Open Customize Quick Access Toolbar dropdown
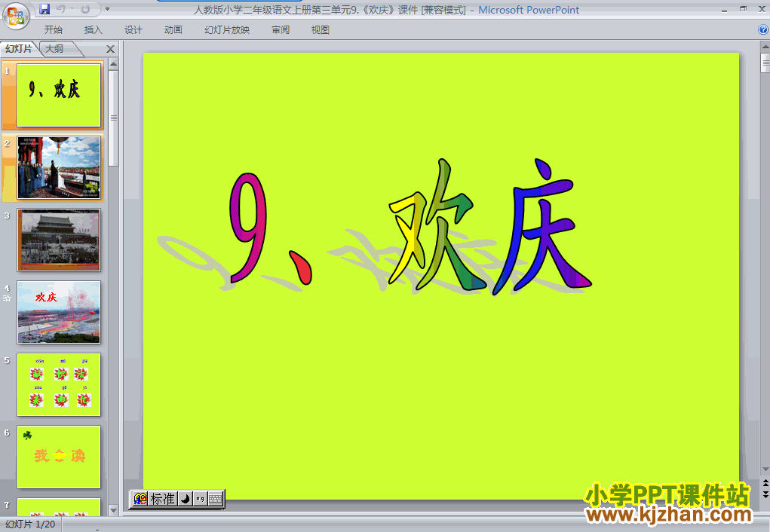770x532 pixels. point(108,9)
